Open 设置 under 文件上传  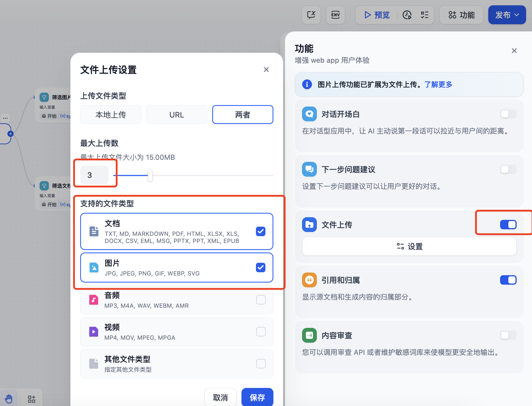click(409, 246)
